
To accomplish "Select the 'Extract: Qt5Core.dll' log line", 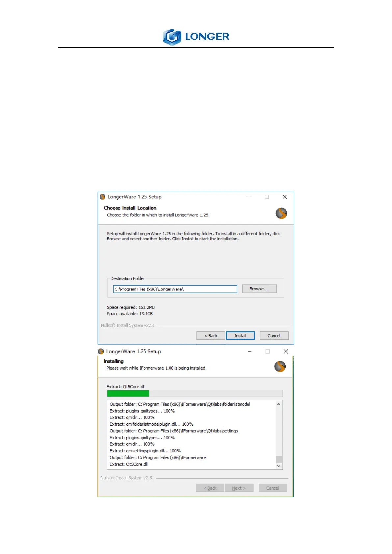I will coord(129,464).
